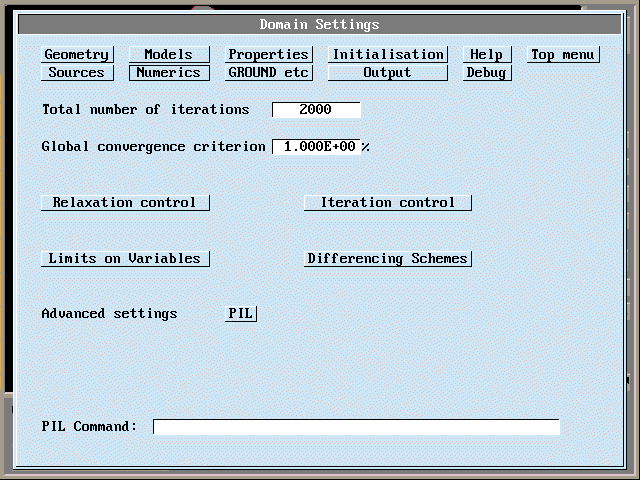Focus the PIL Command text box

[x=356, y=427]
